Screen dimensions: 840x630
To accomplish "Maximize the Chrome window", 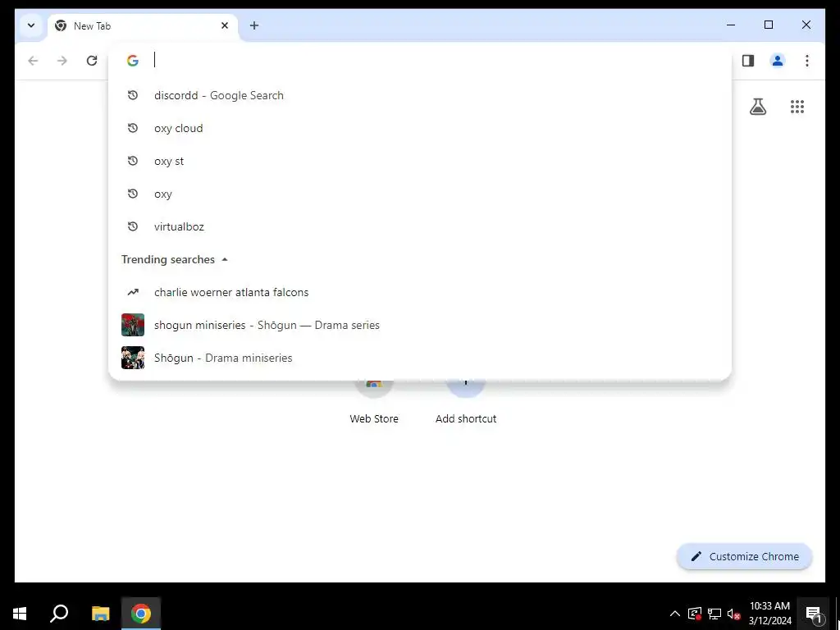I will (x=768, y=25).
